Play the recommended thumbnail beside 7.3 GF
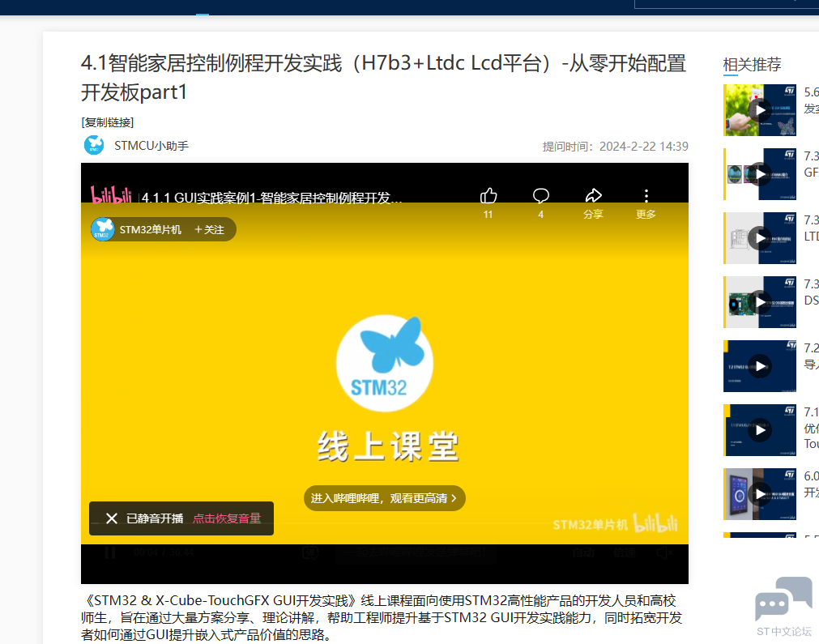This screenshot has width=819, height=644. [760, 174]
